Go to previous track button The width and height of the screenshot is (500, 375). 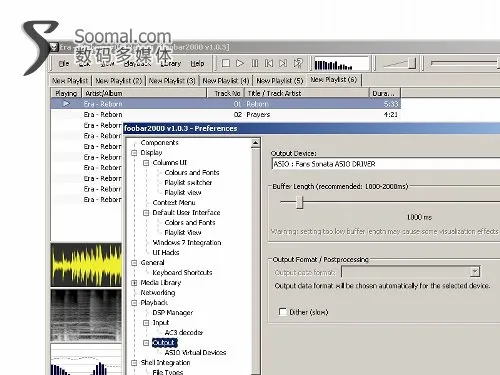point(269,63)
